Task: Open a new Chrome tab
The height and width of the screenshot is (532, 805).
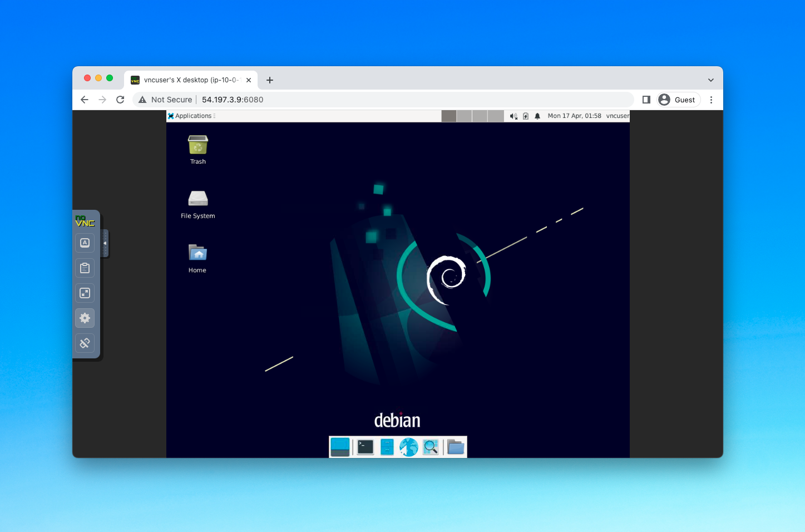Action: 270,80
